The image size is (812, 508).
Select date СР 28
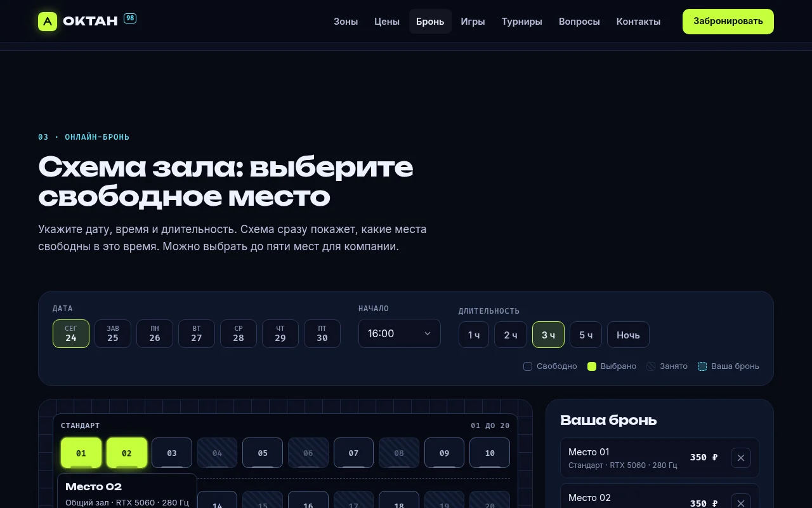click(x=239, y=334)
